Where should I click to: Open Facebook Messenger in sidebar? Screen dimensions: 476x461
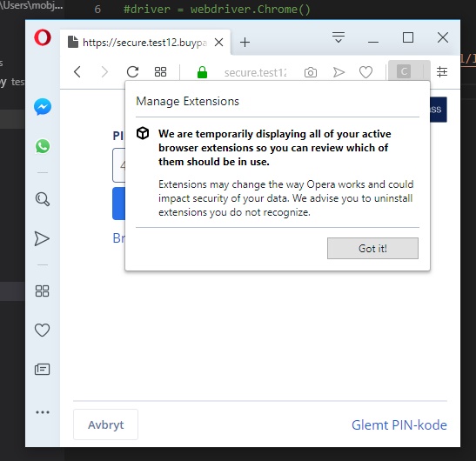point(43,107)
